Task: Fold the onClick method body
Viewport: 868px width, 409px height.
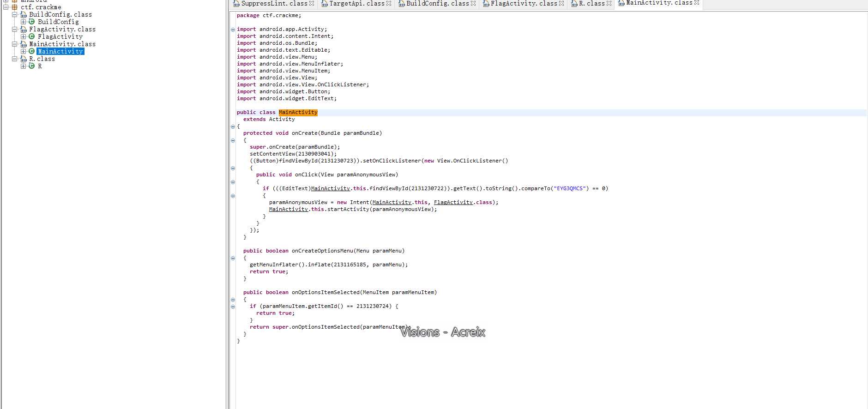Action: [233, 182]
